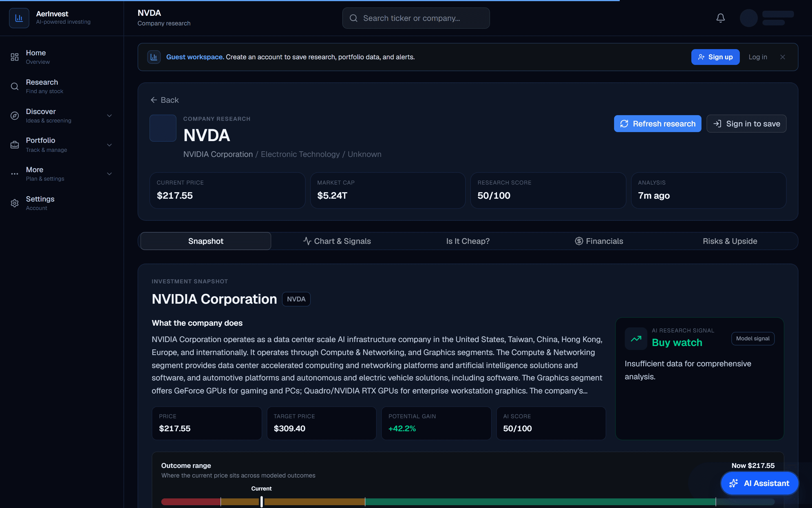Focus the Search ticker or company field
The height and width of the screenshot is (508, 812).
[416, 18]
